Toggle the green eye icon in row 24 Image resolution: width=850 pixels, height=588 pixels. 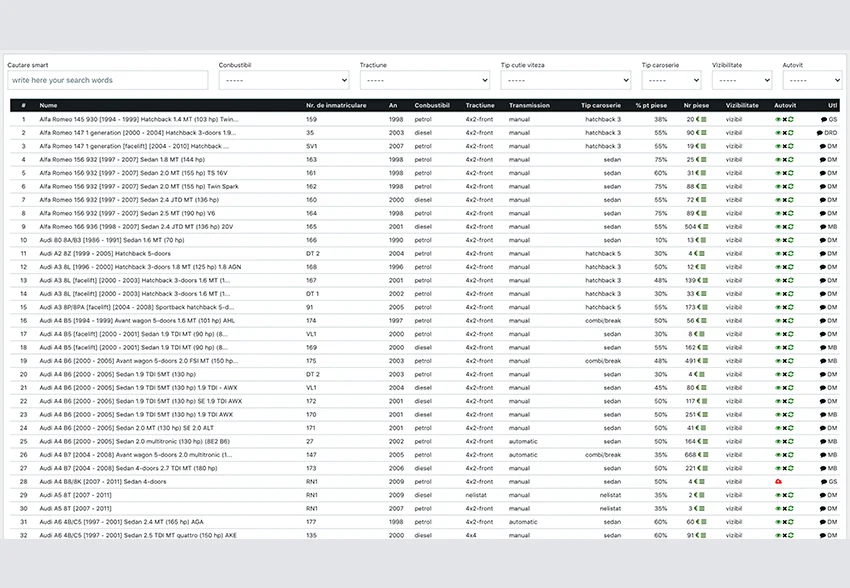[x=778, y=428]
